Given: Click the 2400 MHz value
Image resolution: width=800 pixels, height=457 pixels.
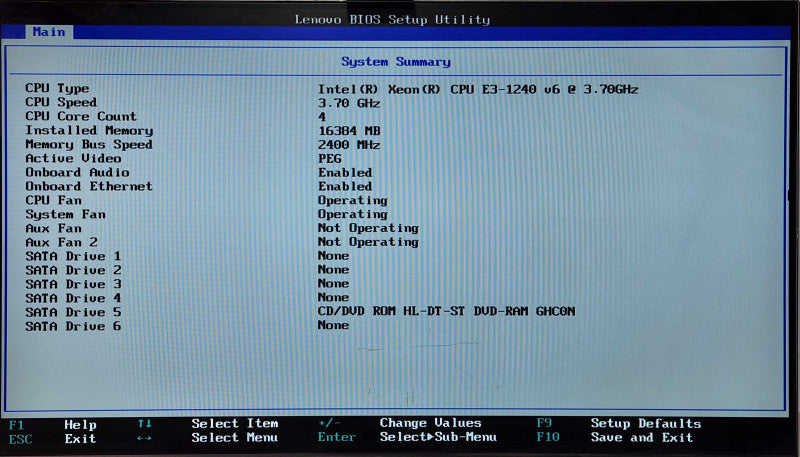Looking at the screenshot, I should (349, 145).
